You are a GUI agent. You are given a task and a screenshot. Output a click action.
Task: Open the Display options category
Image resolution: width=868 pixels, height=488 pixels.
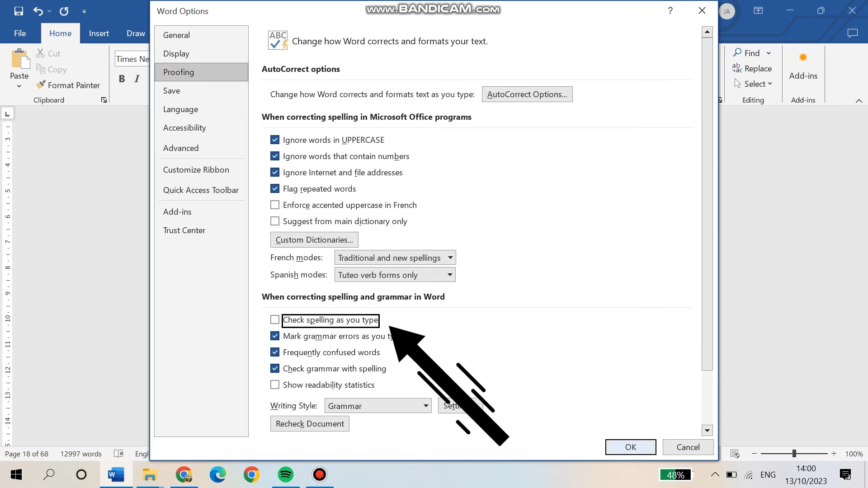[x=201, y=53]
